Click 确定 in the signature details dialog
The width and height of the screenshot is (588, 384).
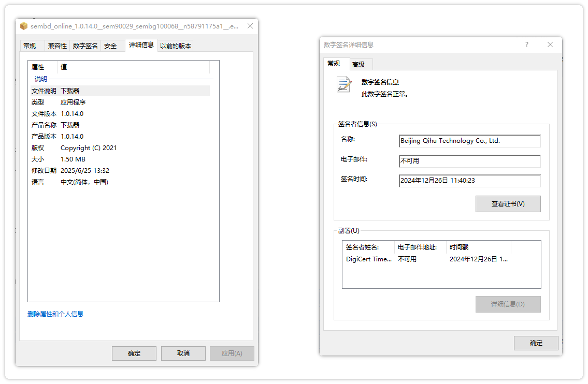[536, 343]
